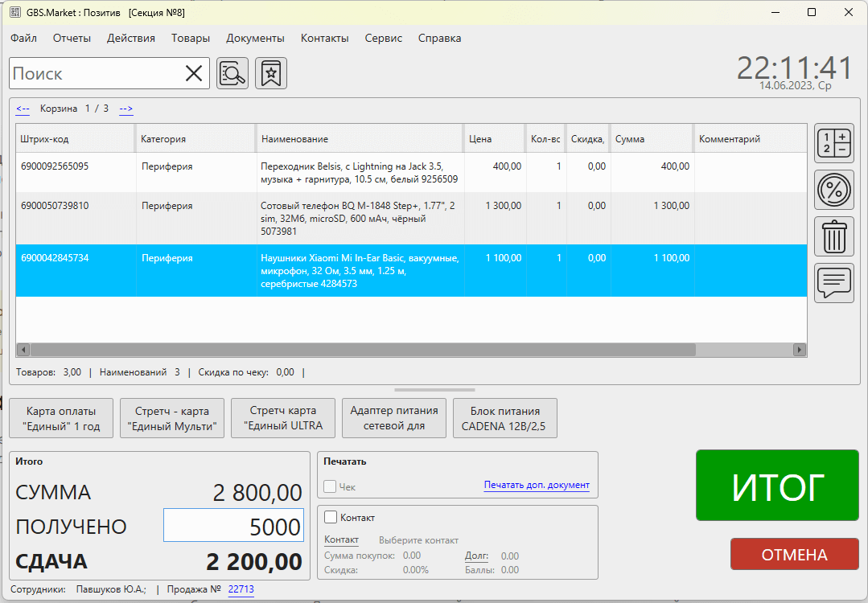Open the Товары menu
The height and width of the screenshot is (603, 868).
(x=191, y=38)
